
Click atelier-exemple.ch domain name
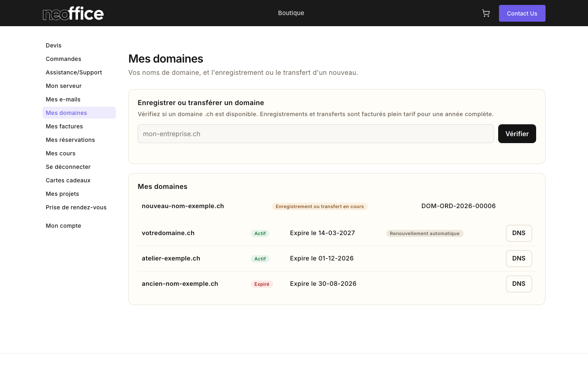pos(171,258)
